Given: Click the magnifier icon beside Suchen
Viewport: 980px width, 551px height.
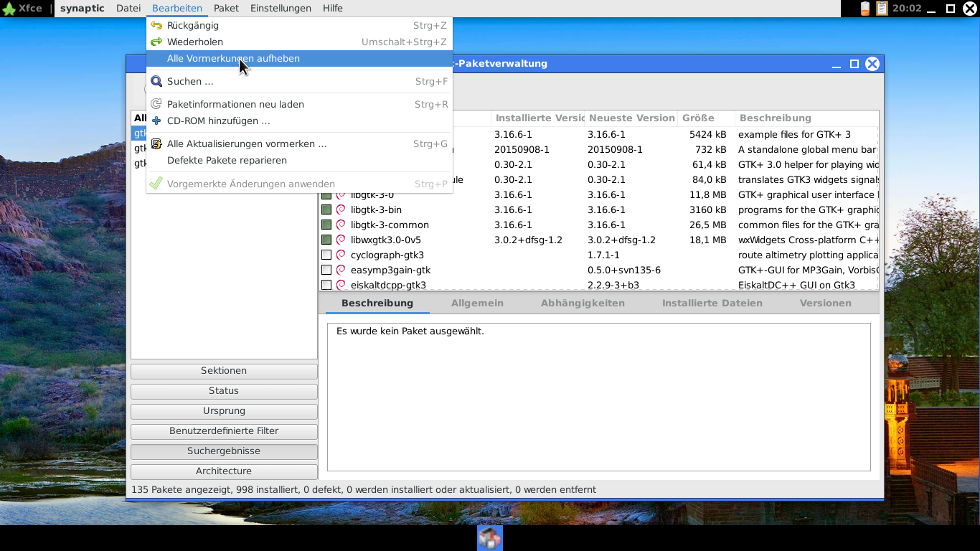Looking at the screenshot, I should [156, 82].
